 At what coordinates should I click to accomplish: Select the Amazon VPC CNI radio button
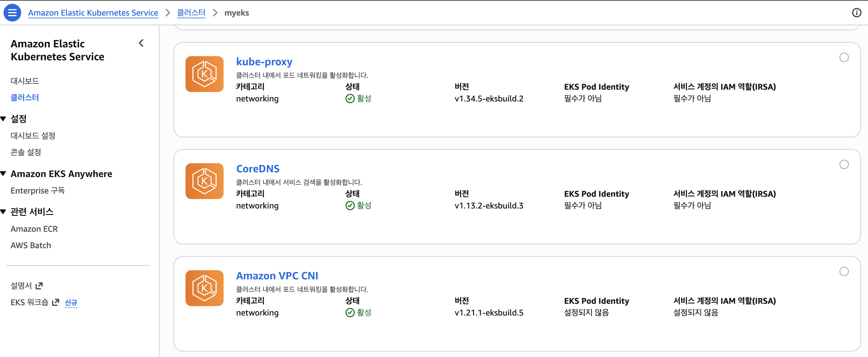click(844, 271)
